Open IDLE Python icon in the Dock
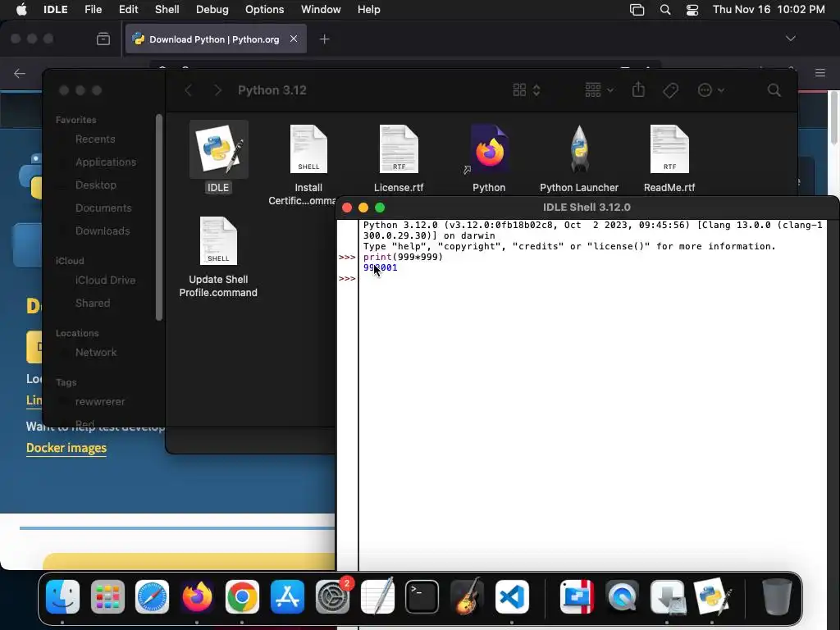 (711, 597)
